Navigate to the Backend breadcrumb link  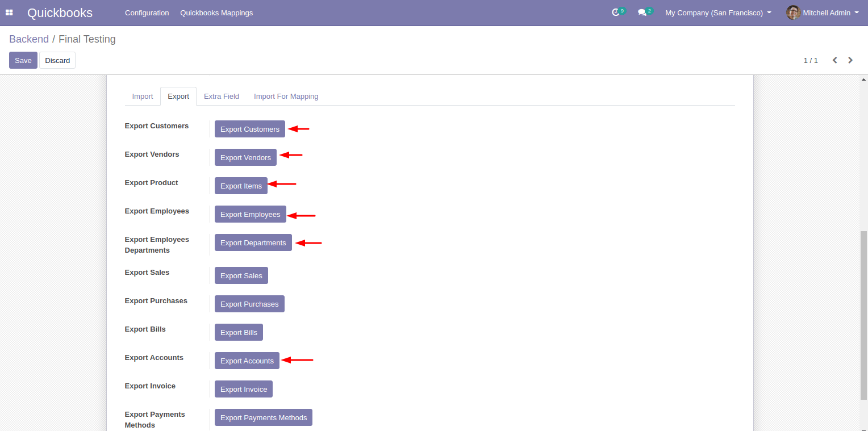click(x=29, y=39)
